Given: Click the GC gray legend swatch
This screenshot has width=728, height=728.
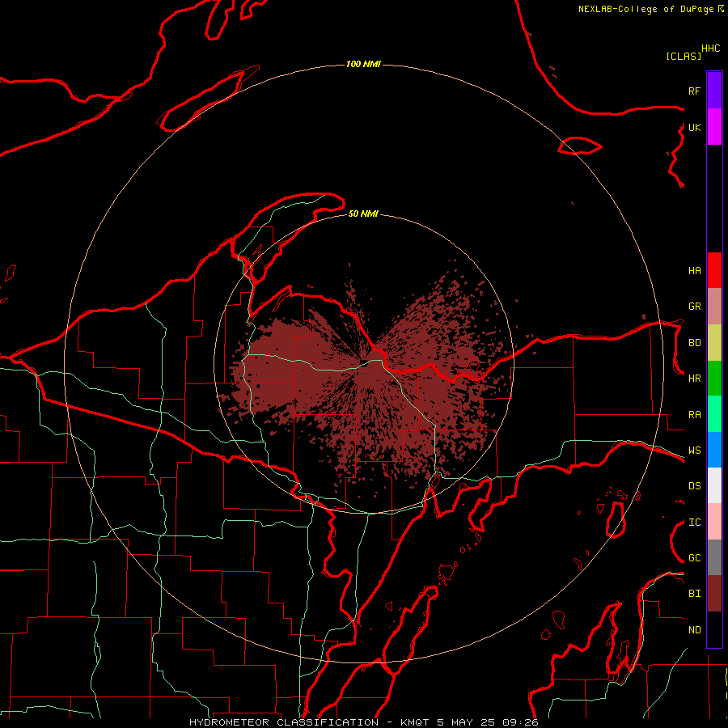Looking at the screenshot, I should pos(714,557).
